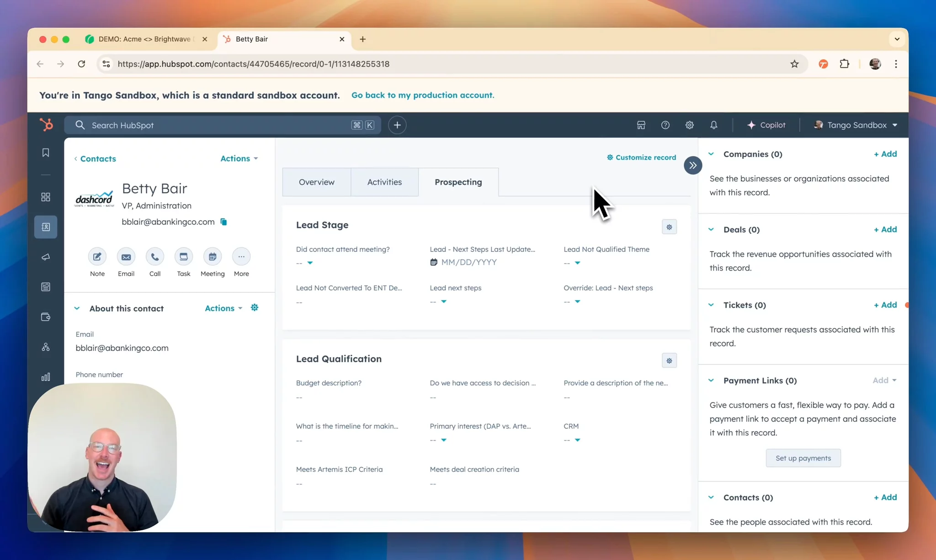This screenshot has height=560, width=936.
Task: Collapse right sidebar with double-chevron button
Action: (693, 165)
